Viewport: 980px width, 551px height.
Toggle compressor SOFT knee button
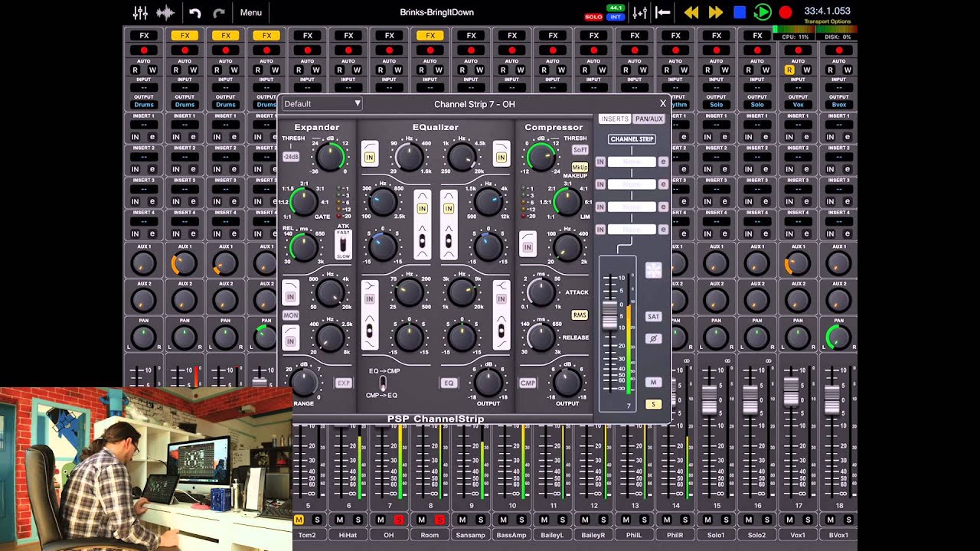pyautogui.click(x=580, y=150)
